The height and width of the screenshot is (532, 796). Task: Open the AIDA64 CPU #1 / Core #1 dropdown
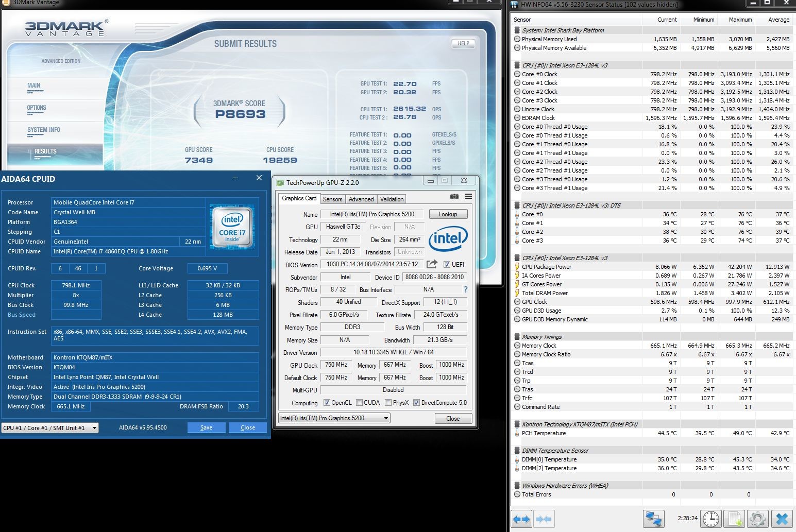pos(50,427)
